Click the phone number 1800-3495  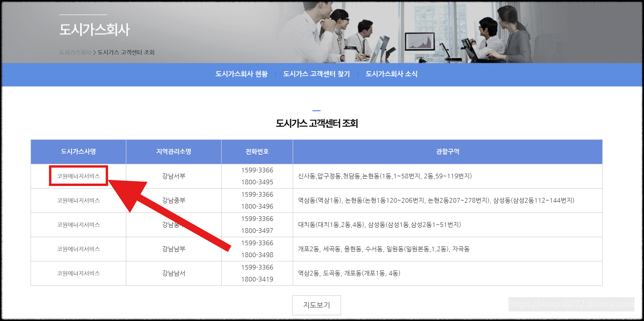(x=257, y=182)
